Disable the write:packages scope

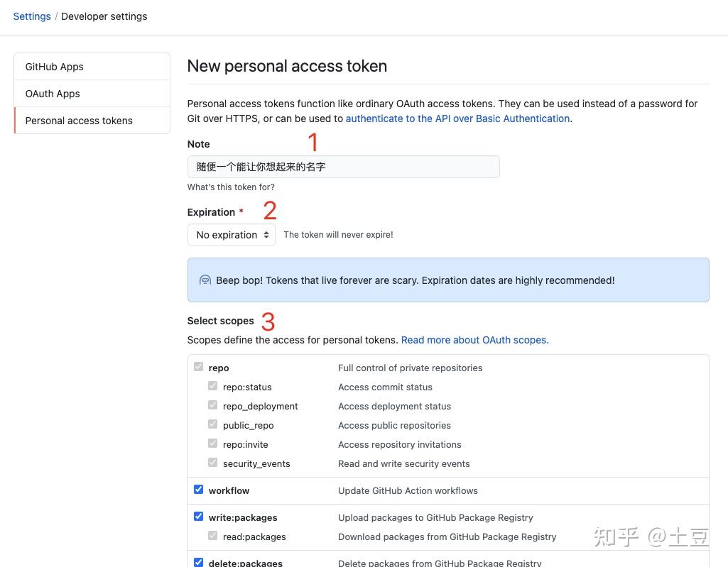(198, 516)
